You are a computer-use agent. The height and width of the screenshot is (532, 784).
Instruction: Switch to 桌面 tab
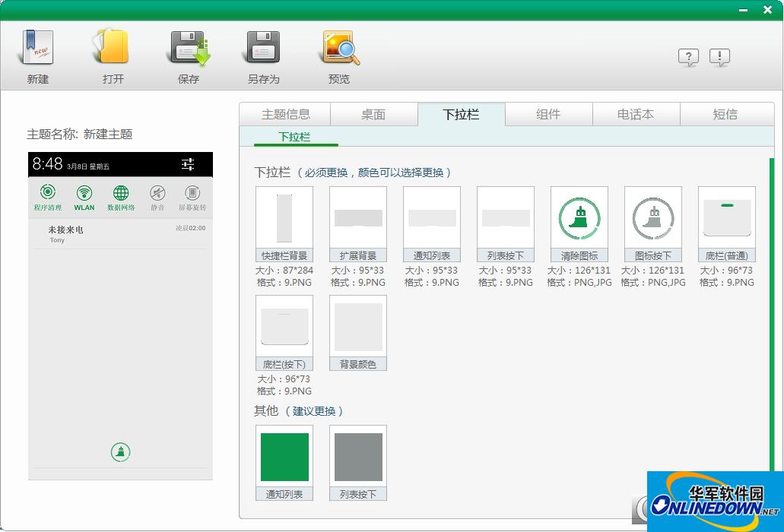click(x=373, y=115)
